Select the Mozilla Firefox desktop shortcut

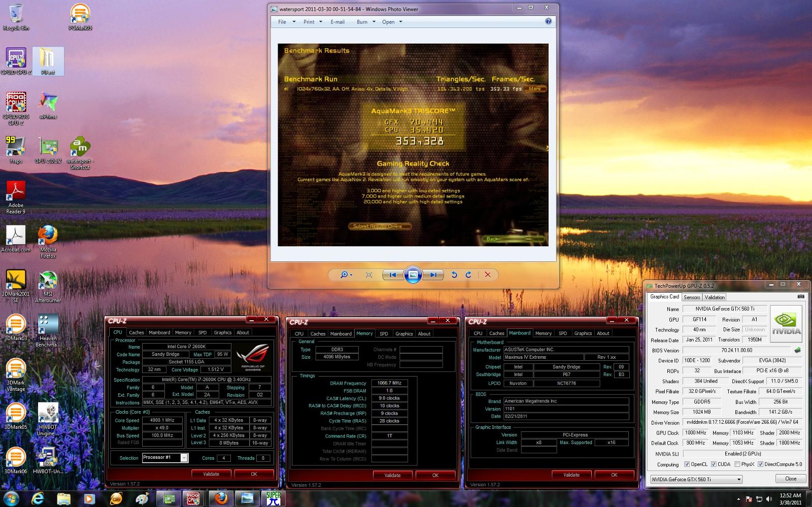pos(48,242)
